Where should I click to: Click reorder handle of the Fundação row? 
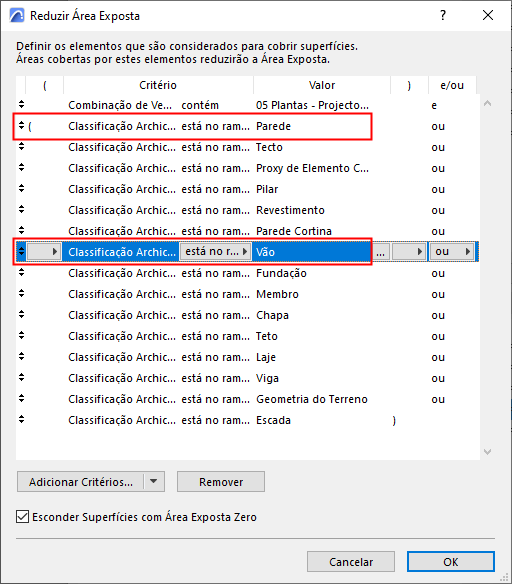click(21, 273)
